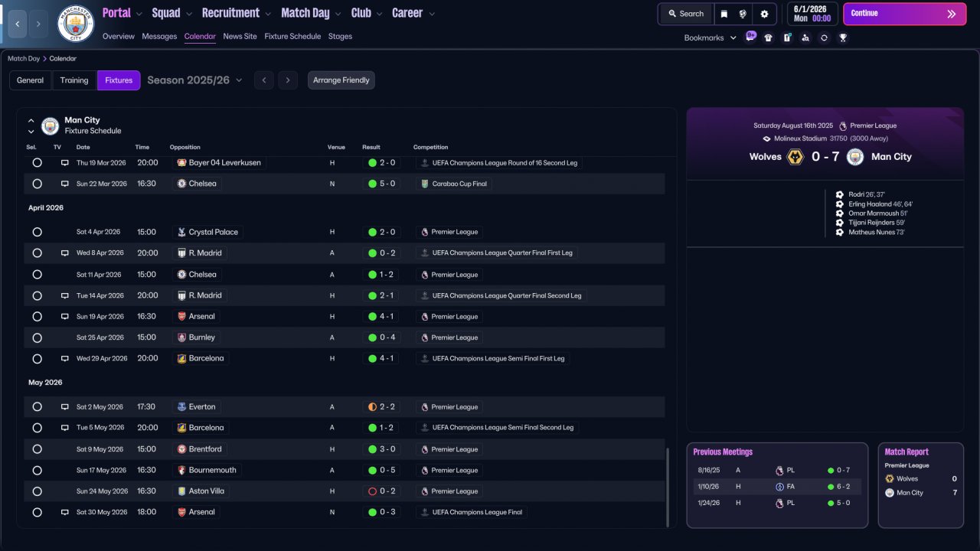This screenshot has width=980, height=551.
Task: Click the shirt icon in the bookmarks bar
Action: [769, 37]
